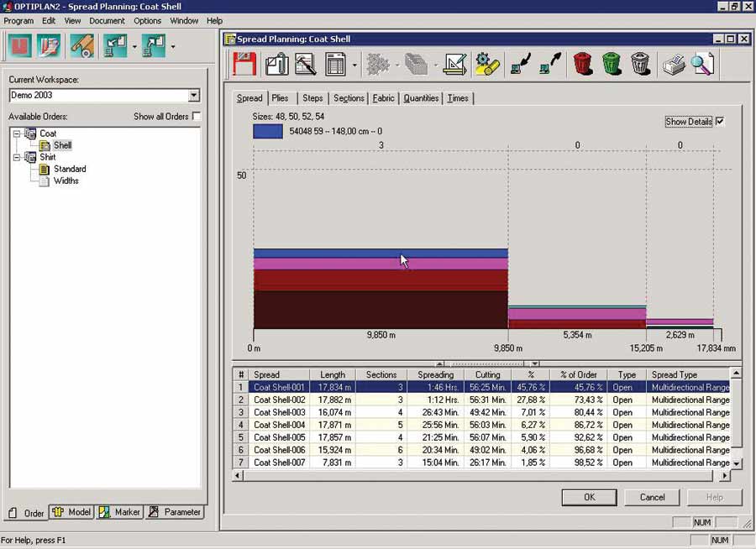Open the Program menu
756x549 pixels.
(18, 21)
